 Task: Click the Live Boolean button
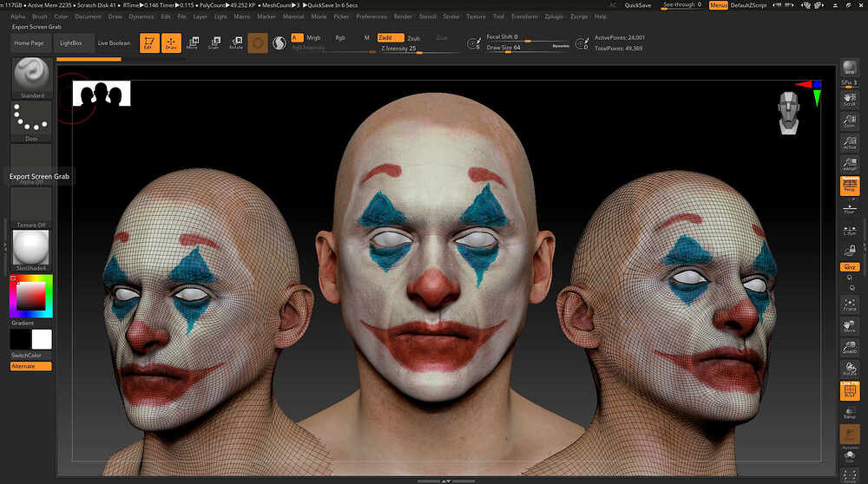(114, 43)
